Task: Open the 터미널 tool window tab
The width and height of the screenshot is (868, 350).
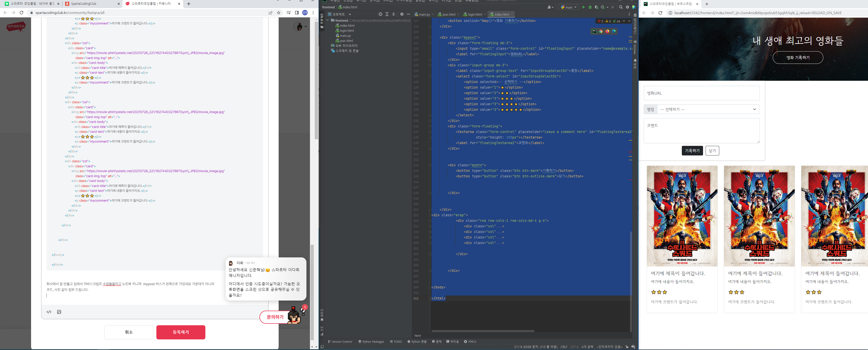Action: (x=452, y=342)
